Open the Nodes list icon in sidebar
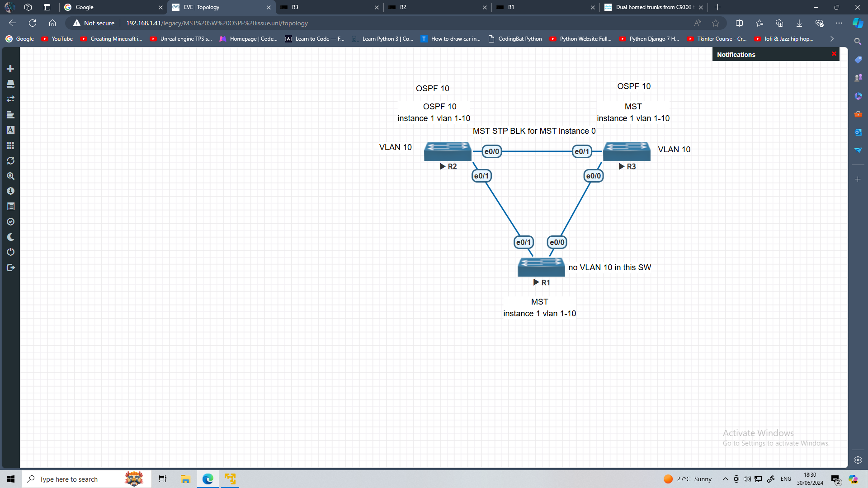This screenshot has width=868, height=488. point(10,84)
